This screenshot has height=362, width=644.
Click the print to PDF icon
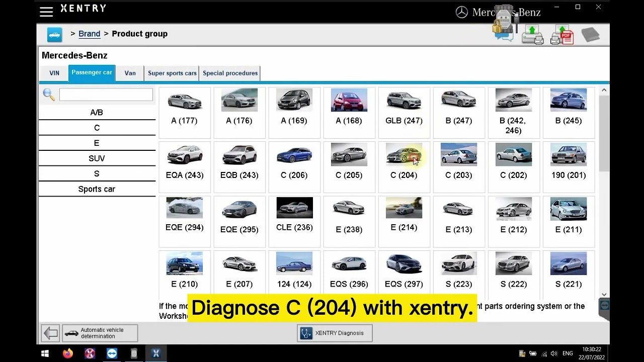coord(562,35)
